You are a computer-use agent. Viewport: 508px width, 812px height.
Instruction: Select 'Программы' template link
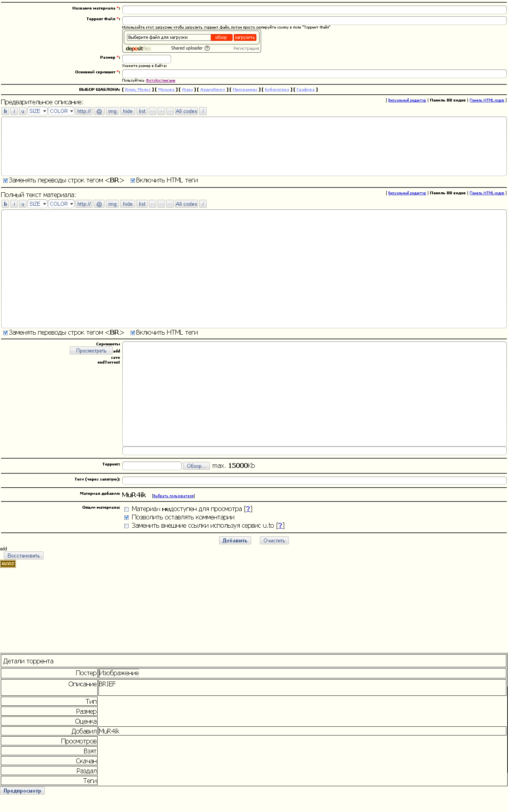coord(245,90)
